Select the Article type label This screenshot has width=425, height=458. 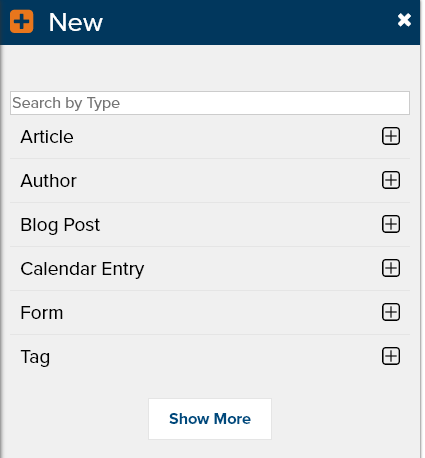tap(47, 137)
